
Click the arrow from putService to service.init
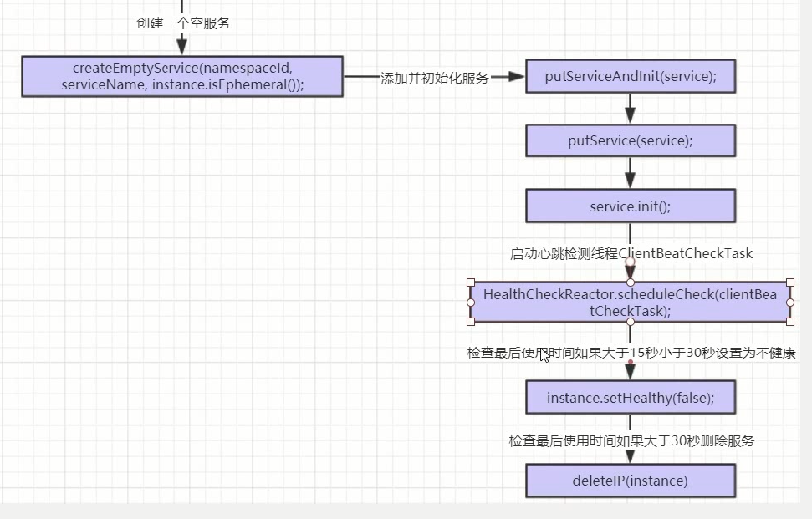(631, 173)
